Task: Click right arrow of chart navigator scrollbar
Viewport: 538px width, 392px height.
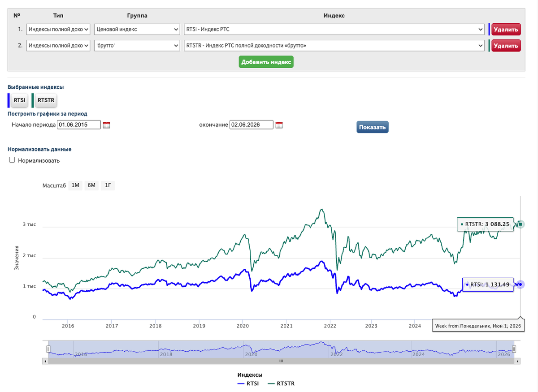Action: click(x=517, y=361)
